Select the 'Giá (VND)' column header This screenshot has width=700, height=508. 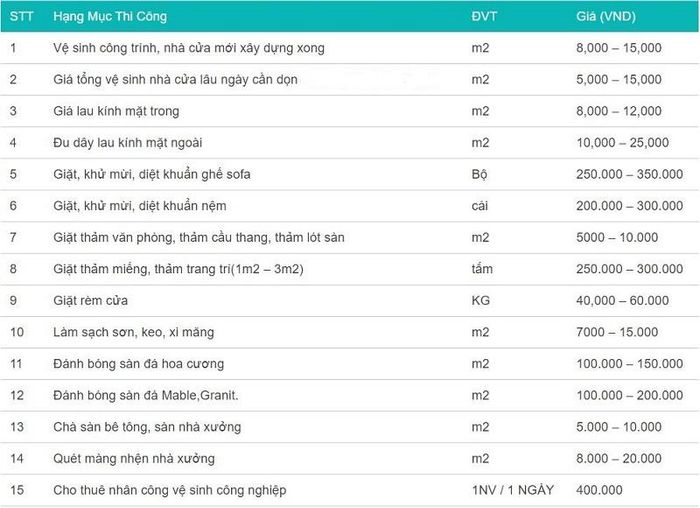pos(606,17)
